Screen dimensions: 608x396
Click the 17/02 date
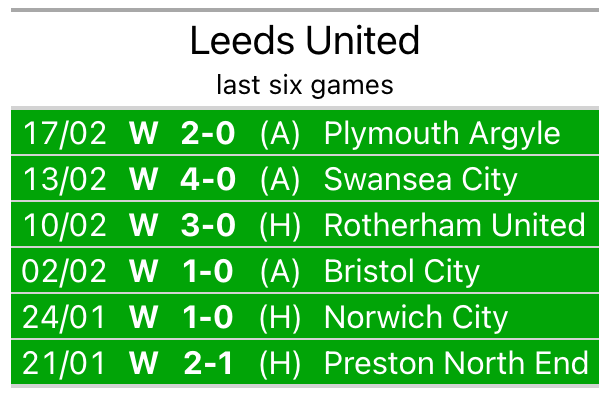pyautogui.click(x=64, y=133)
